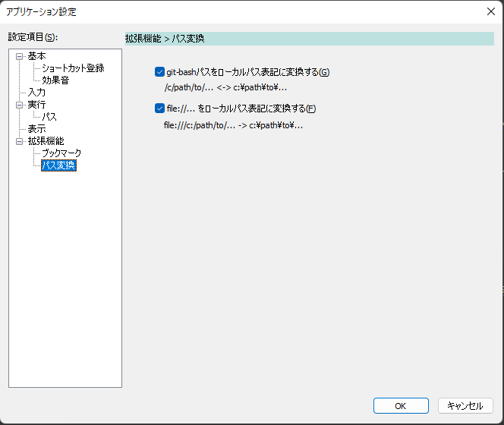
Task: Toggle file://... をローカルパス表記に変換する checkbox
Action: coord(159,109)
